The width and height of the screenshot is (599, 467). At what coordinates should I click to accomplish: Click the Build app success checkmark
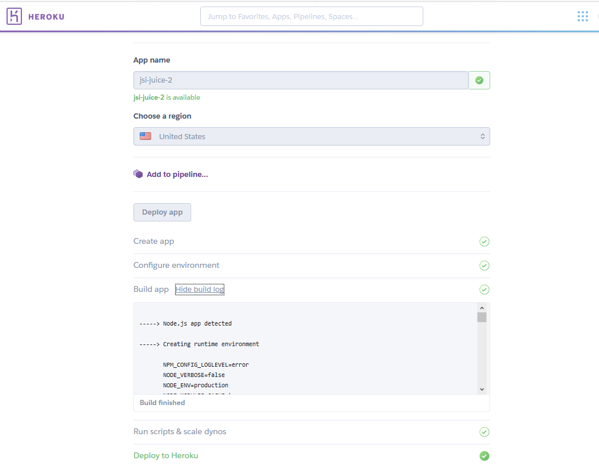[484, 290]
